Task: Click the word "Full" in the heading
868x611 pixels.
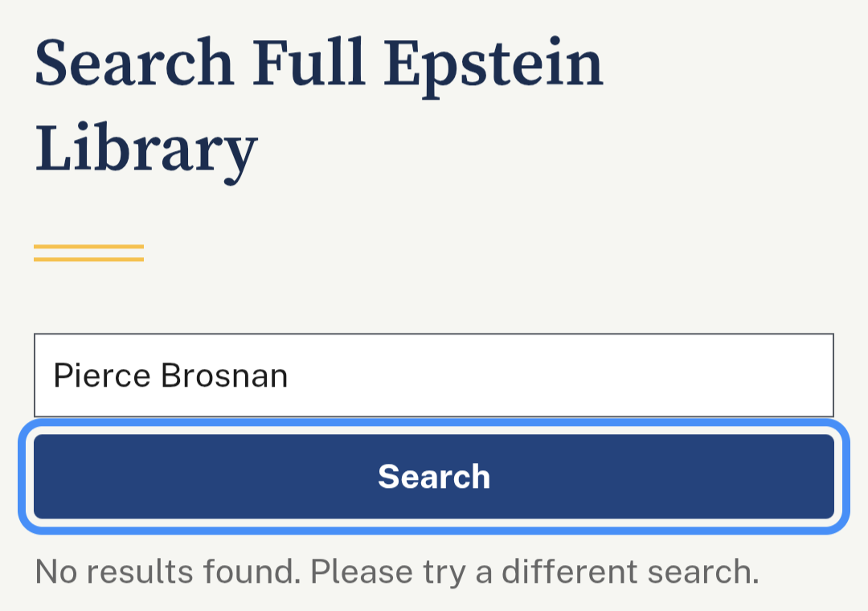Action: click(309, 64)
